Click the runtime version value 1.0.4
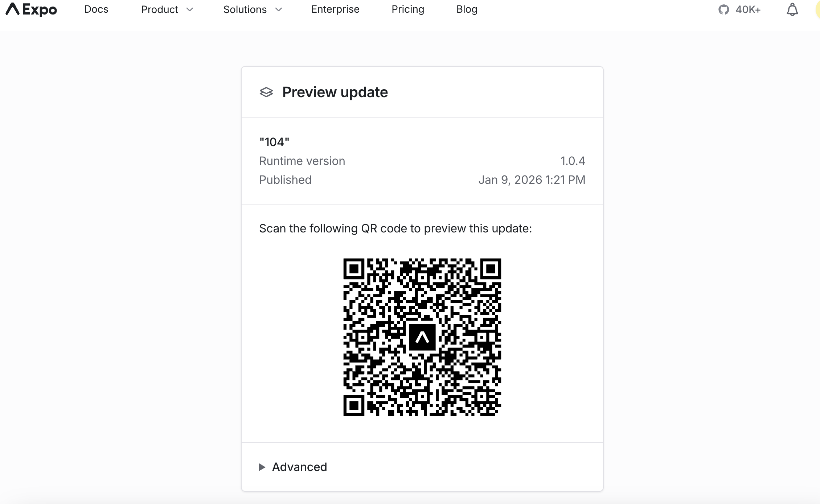The width and height of the screenshot is (820, 504). [x=573, y=161]
